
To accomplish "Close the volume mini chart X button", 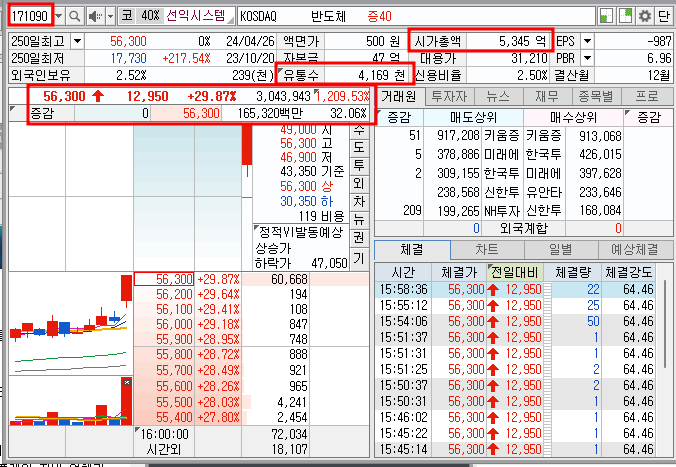I will [x=126, y=382].
